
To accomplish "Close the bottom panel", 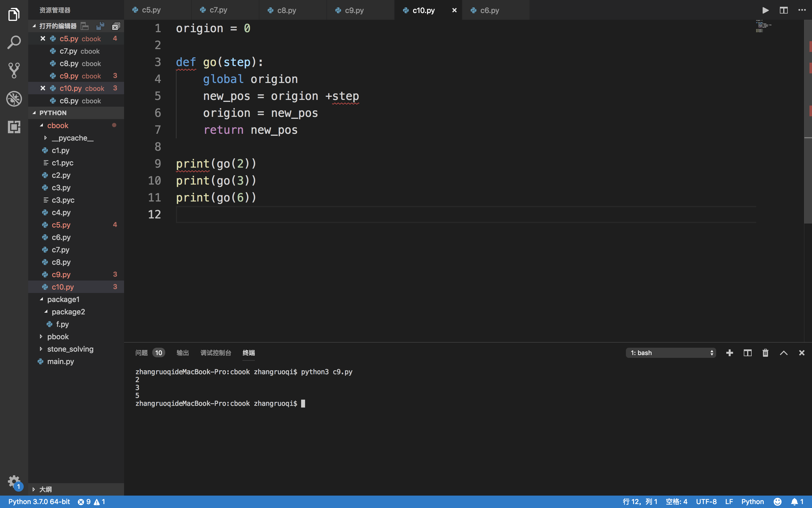I will click(x=802, y=353).
